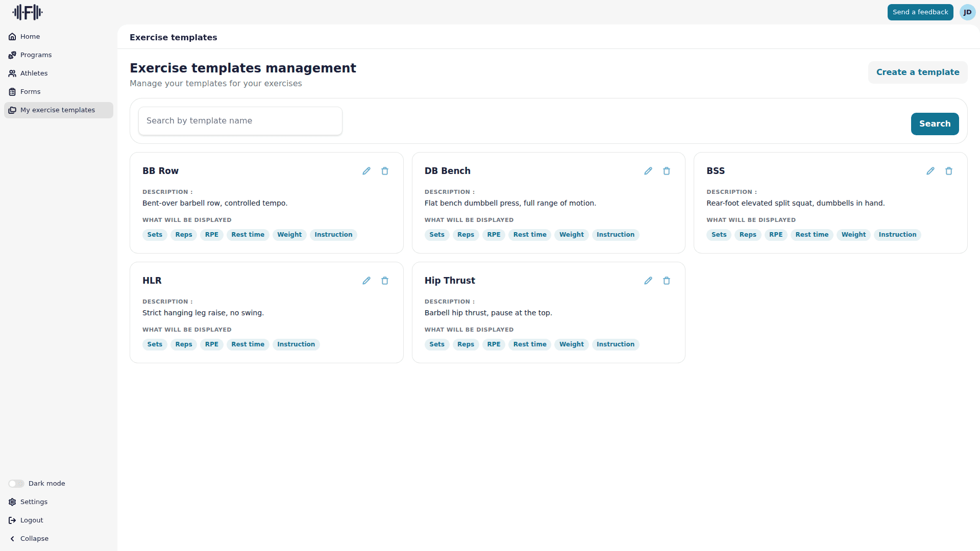Open the Athletes section

[x=59, y=73]
